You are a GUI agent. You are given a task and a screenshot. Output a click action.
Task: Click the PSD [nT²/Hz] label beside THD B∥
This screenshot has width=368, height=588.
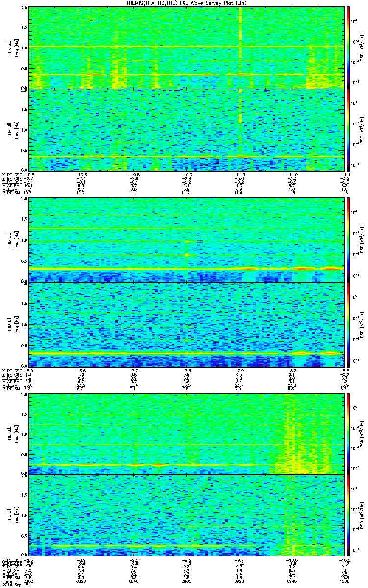pyautogui.click(x=361, y=324)
